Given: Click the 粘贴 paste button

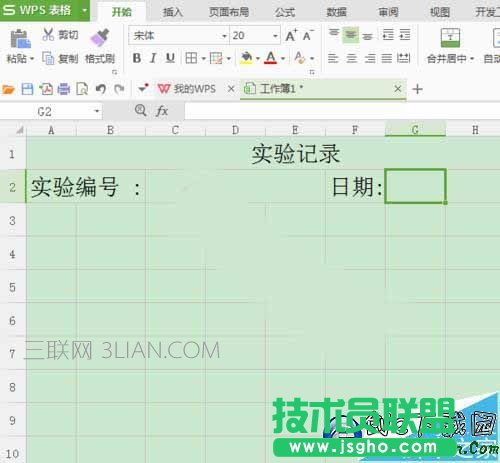Looking at the screenshot, I should tap(20, 46).
